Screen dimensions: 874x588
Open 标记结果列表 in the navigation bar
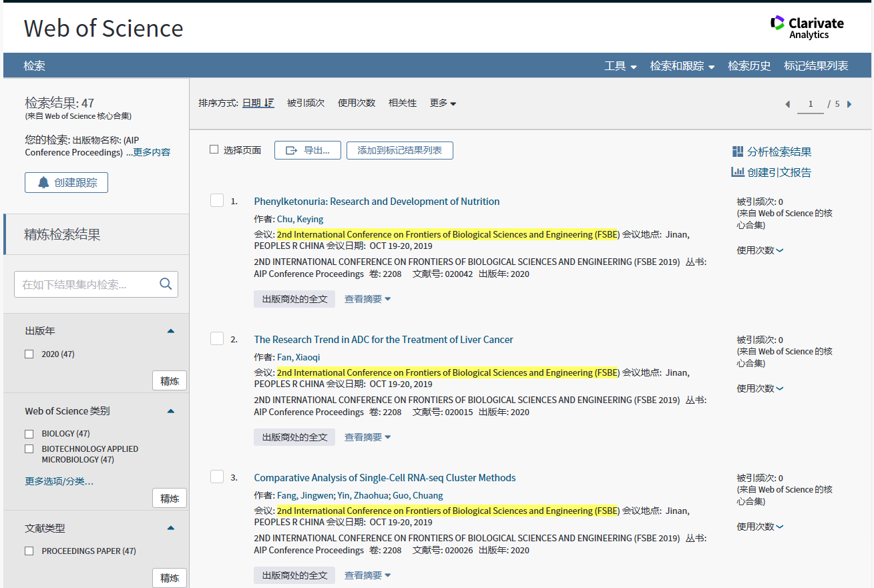816,66
